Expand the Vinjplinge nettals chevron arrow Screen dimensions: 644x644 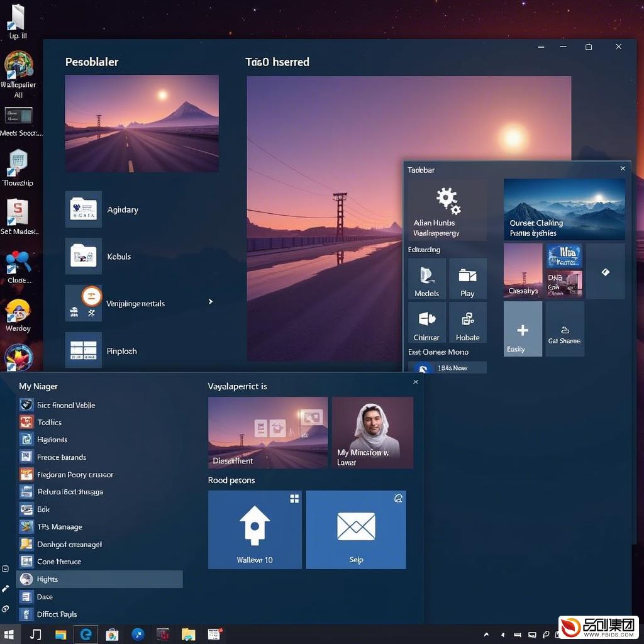(211, 301)
